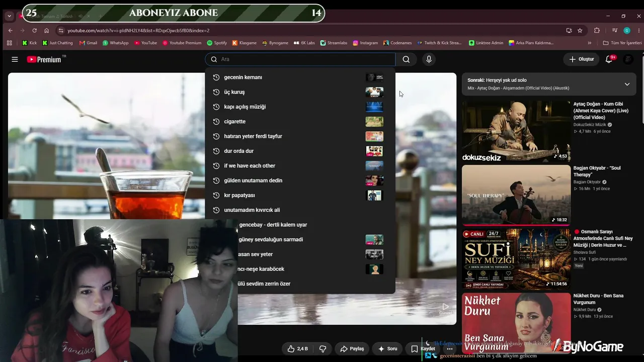The width and height of the screenshot is (644, 362).
Task: Open the 6K Labs bookmark
Action: (x=304, y=43)
